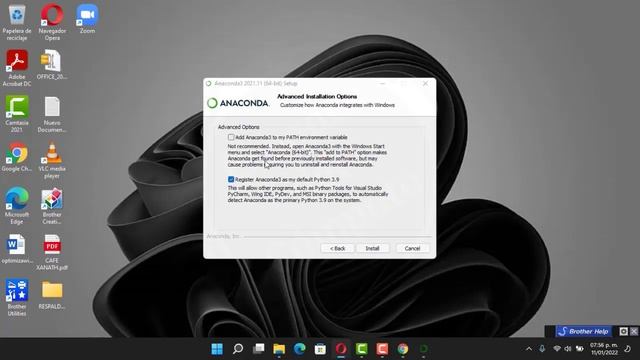Click the Brother Help settings icon
The width and height of the screenshot is (640, 360).
pyautogui.click(x=623, y=331)
